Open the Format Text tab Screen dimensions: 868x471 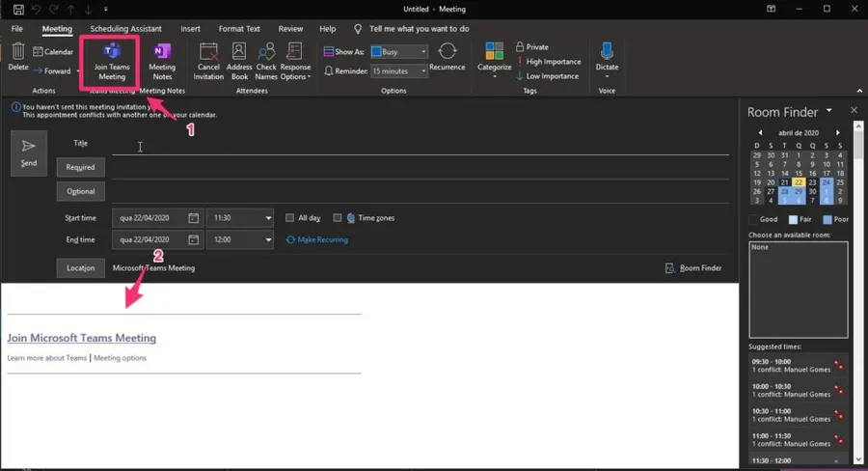238,29
